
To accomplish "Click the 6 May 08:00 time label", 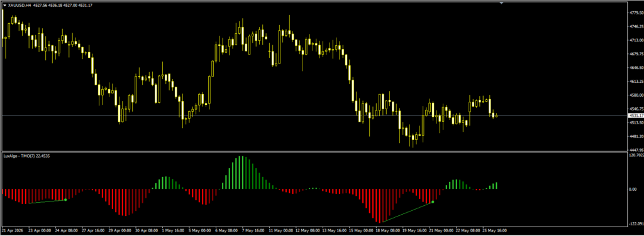I will tap(226, 230).
